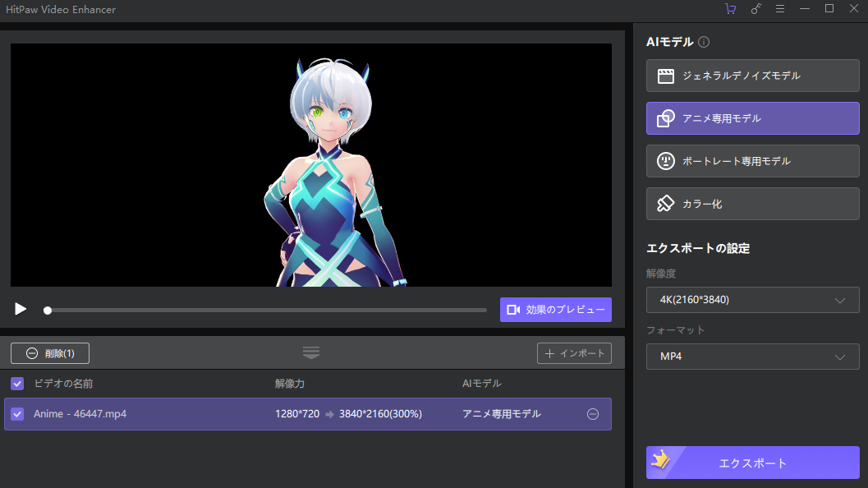The image size is (868, 488).
Task: Toggle the select-all ビデオの名前 checkbox
Action: (x=17, y=384)
